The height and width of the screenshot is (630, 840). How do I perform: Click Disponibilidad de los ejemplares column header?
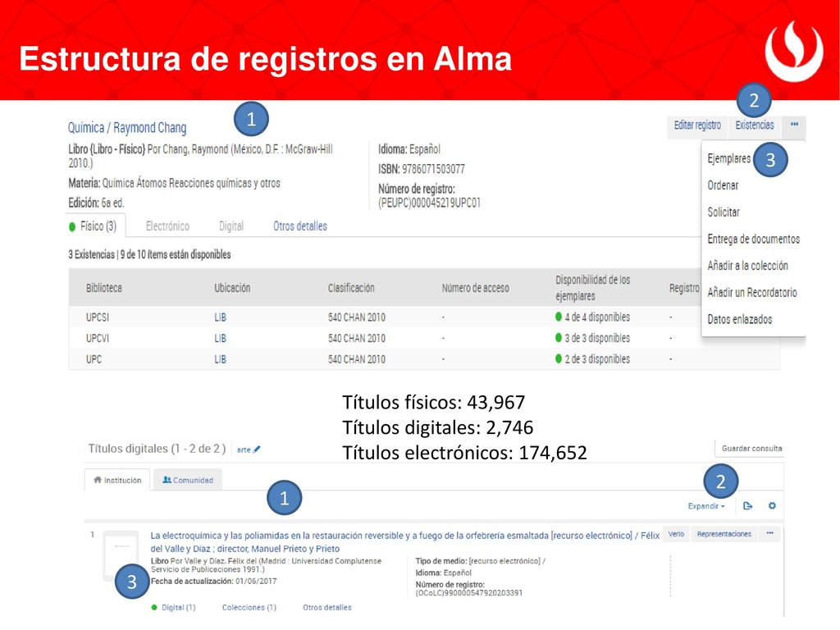(x=592, y=288)
